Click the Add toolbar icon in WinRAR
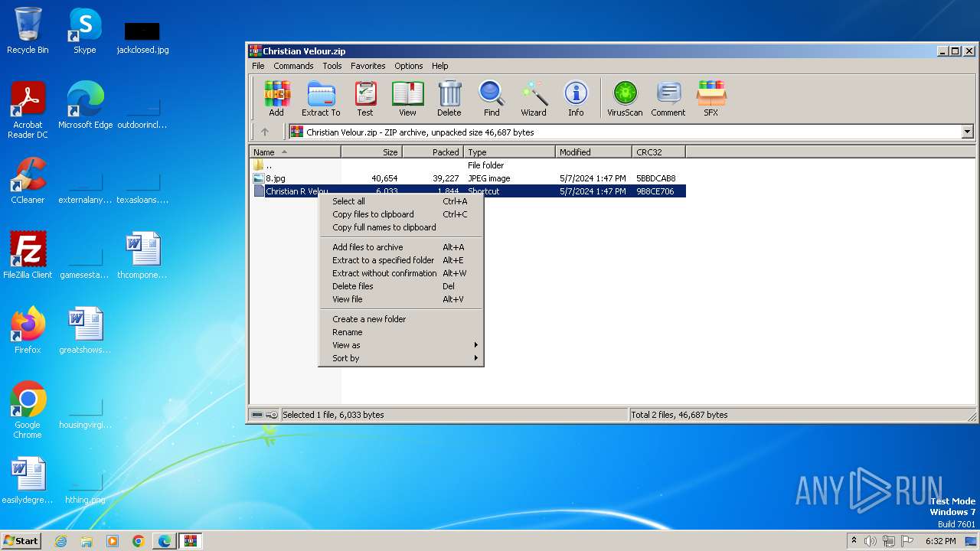This screenshot has height=551, width=980. [x=276, y=99]
